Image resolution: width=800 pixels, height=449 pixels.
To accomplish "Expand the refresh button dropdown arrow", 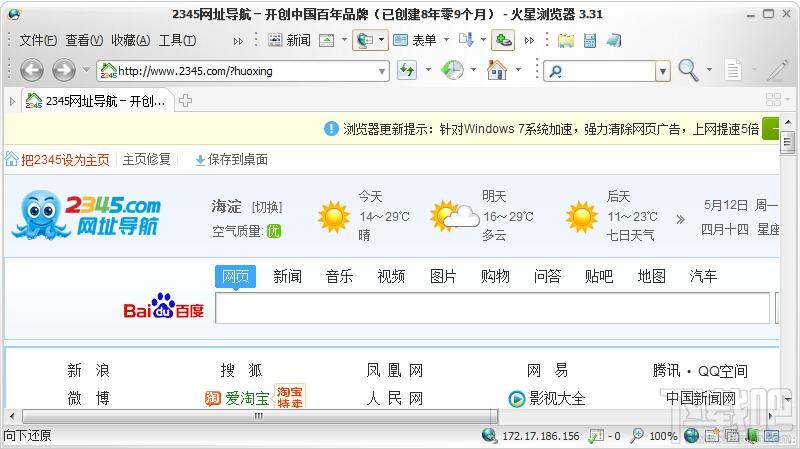I will click(428, 69).
